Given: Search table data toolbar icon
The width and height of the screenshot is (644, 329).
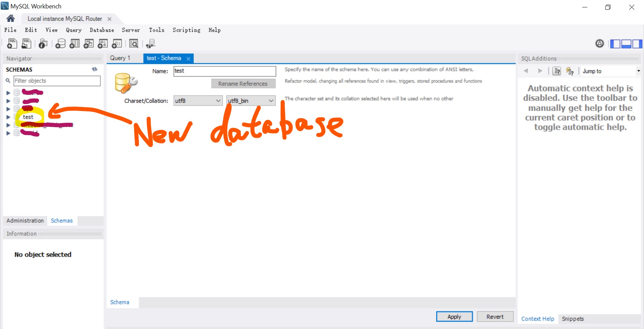Looking at the screenshot, I should coord(133,44).
